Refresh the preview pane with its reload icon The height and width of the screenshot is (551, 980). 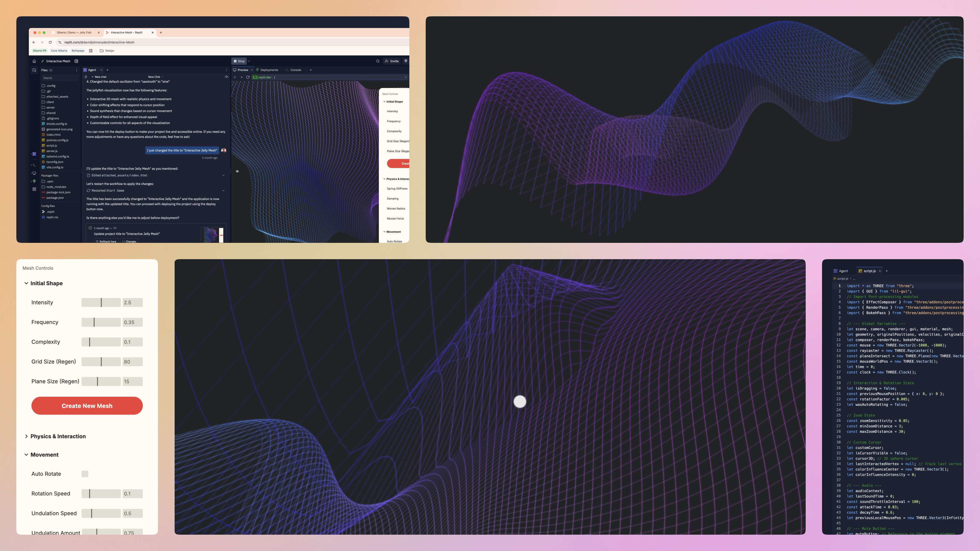tap(248, 77)
